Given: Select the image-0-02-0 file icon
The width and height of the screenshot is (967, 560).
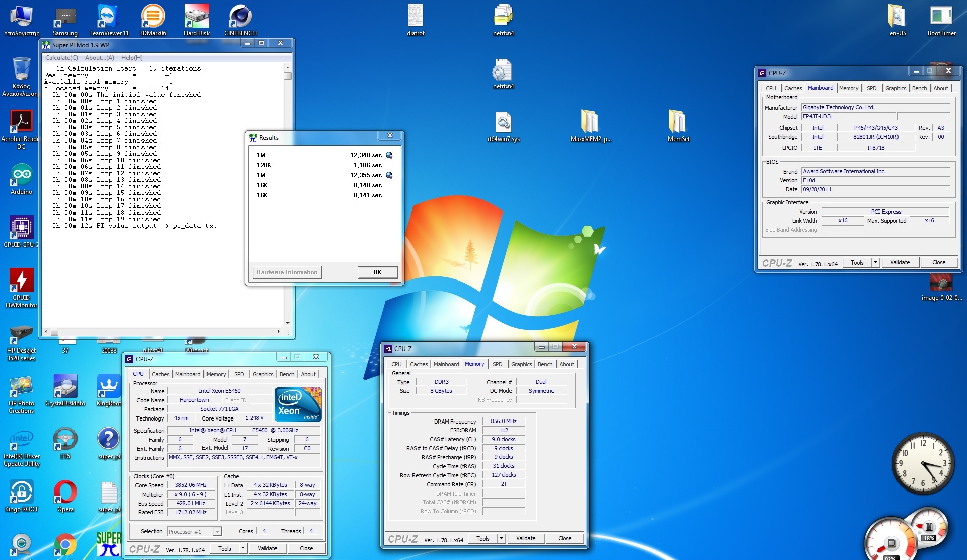Looking at the screenshot, I should [x=941, y=288].
